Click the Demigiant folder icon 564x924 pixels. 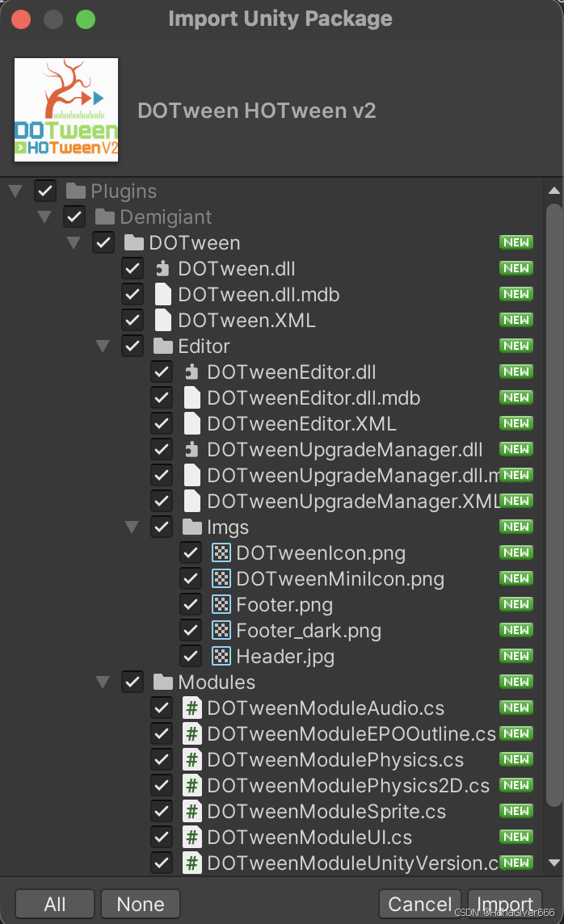(105, 216)
